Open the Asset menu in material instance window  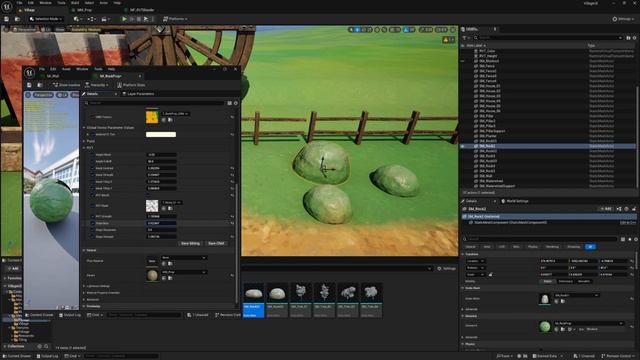[x=66, y=69]
